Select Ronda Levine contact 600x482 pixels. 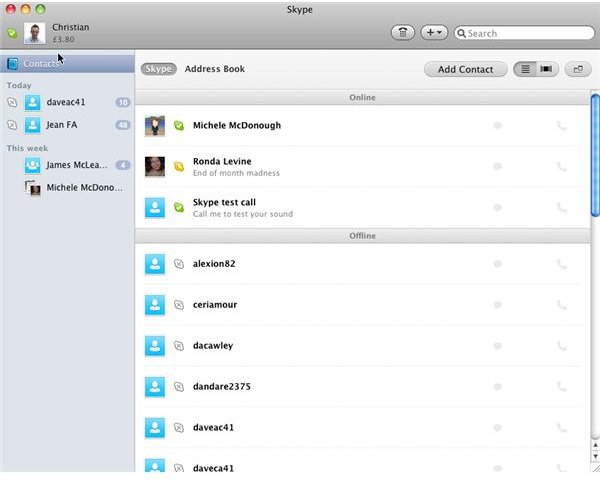(362, 166)
